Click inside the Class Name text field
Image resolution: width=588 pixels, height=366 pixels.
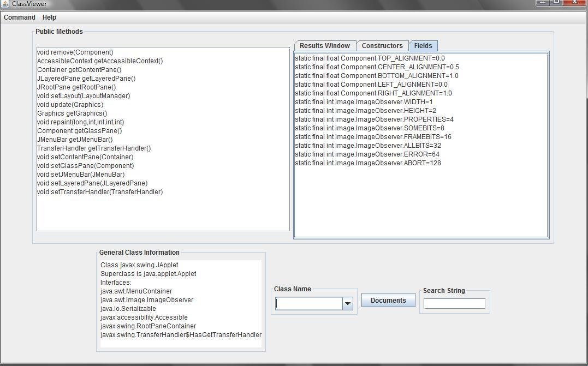308,303
